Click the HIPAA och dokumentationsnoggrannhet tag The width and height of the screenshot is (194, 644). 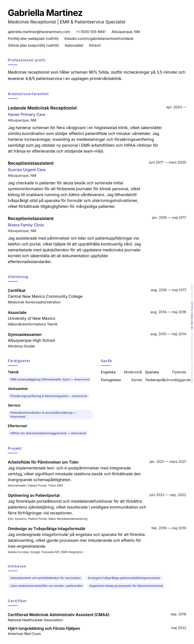click(x=48, y=433)
